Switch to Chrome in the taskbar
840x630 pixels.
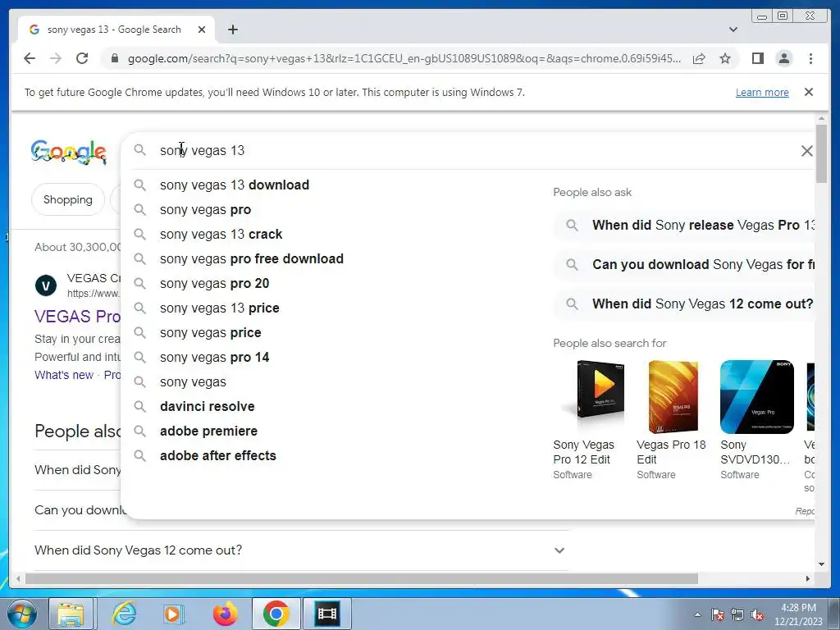tap(276, 614)
